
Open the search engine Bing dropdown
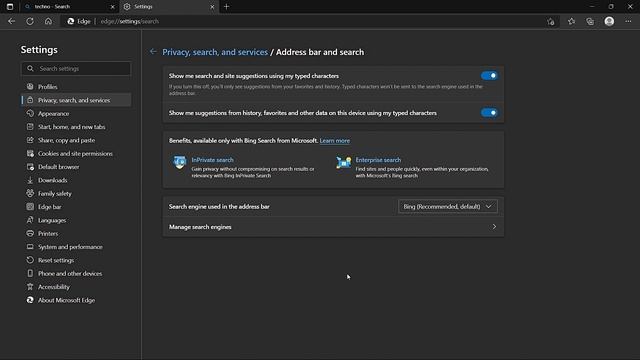coord(448,207)
